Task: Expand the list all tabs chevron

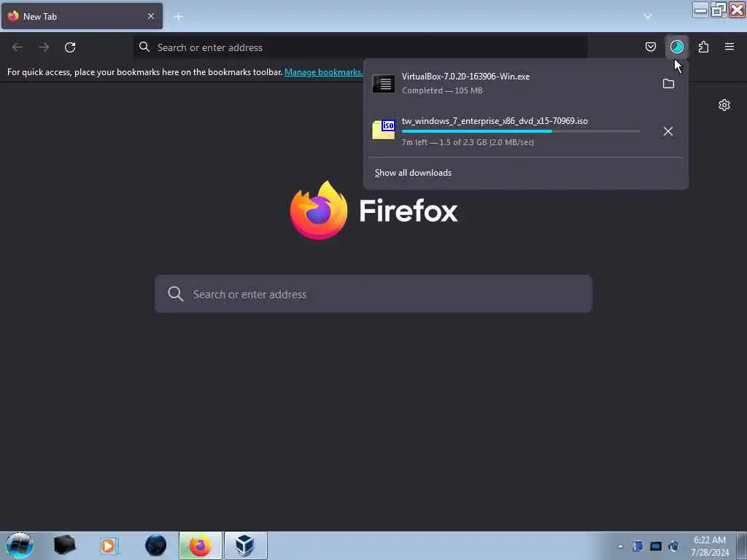Action: pos(648,16)
